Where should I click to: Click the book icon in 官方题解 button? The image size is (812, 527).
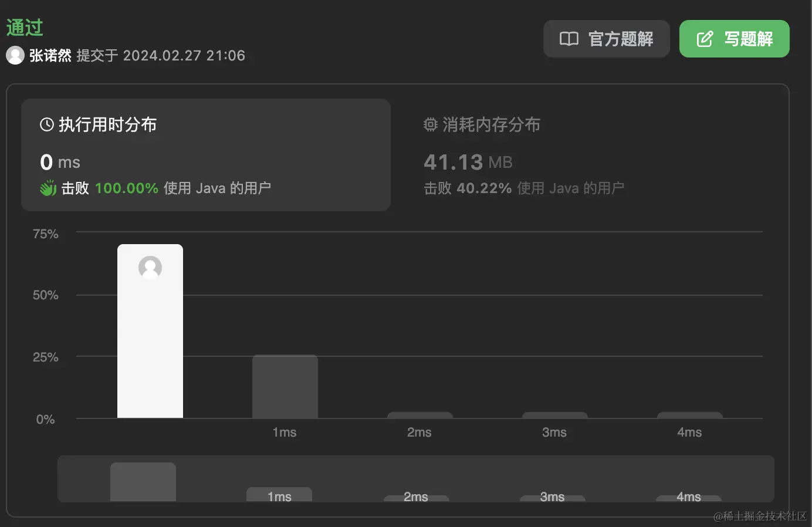569,39
